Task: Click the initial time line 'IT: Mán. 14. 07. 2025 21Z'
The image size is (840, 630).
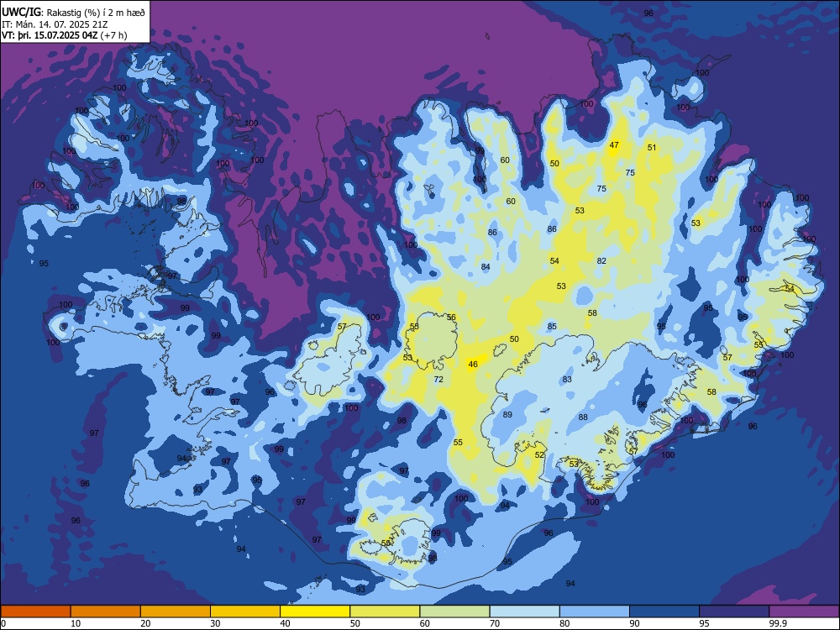Action: 55,24
